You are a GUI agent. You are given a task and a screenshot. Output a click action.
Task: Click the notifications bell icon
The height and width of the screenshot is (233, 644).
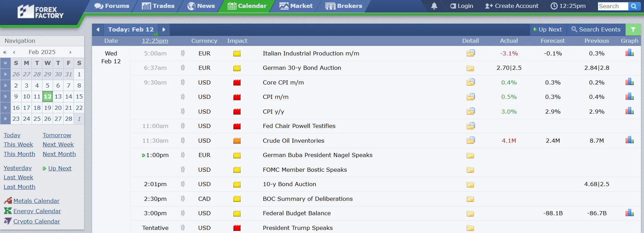(x=434, y=6)
